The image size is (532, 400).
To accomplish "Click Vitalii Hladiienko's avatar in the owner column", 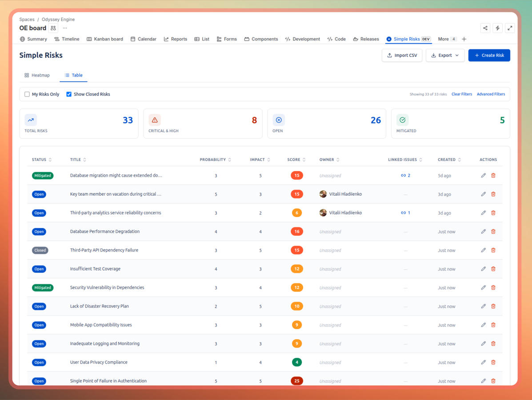I will 323,194.
